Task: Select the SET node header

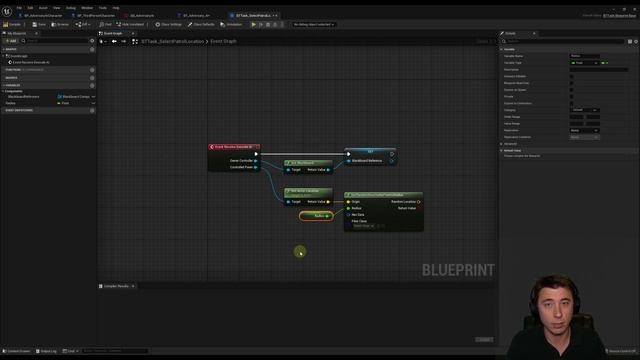Action: (370, 151)
